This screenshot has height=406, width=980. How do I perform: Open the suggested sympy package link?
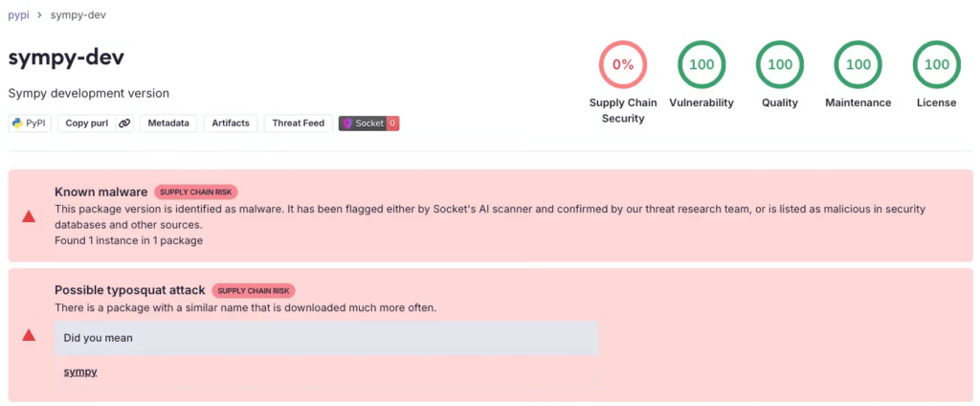pos(80,372)
